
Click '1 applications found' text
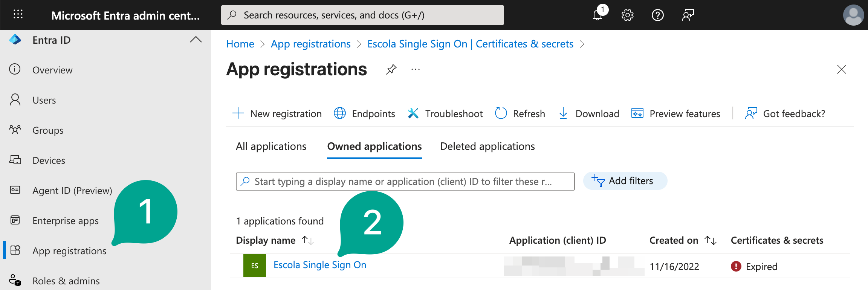(280, 221)
